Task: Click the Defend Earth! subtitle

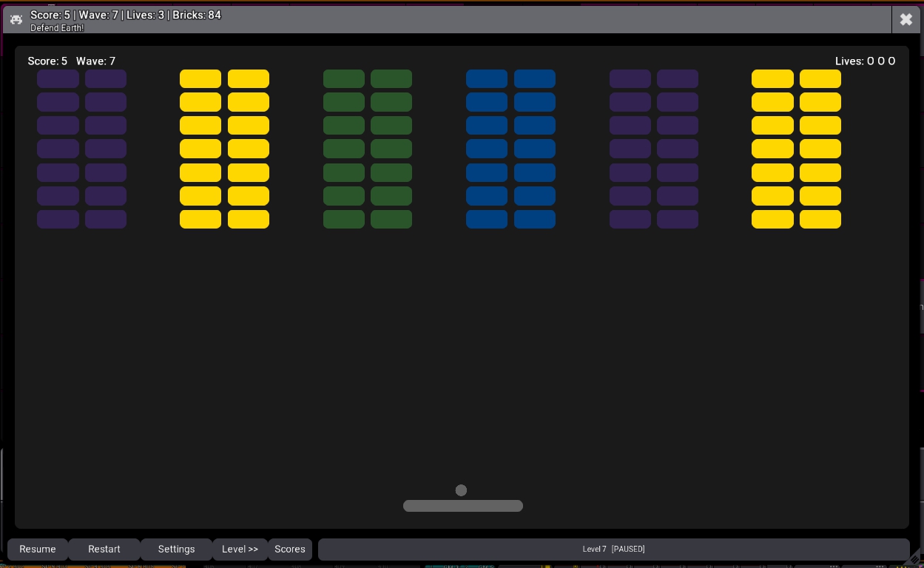Action: [x=57, y=28]
